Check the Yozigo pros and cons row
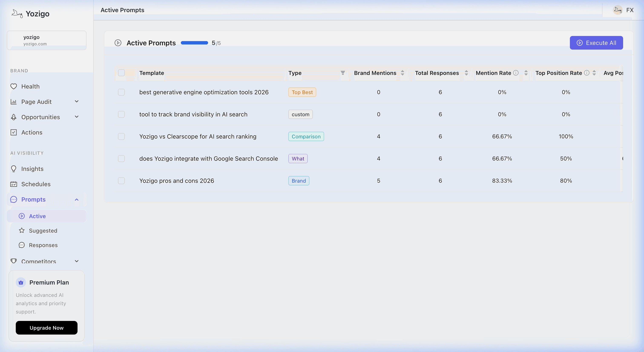This screenshot has height=352, width=644. 121,181
